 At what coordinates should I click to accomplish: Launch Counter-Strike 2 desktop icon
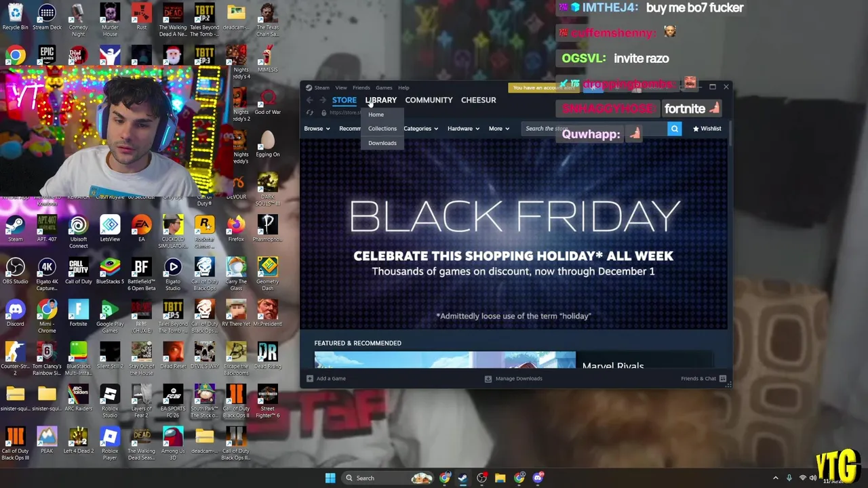[15, 359]
